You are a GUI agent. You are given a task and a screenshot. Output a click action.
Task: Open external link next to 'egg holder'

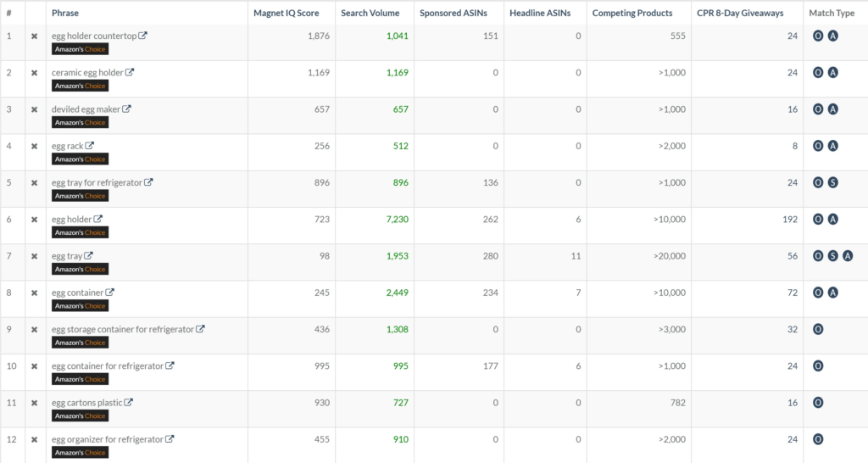click(97, 219)
